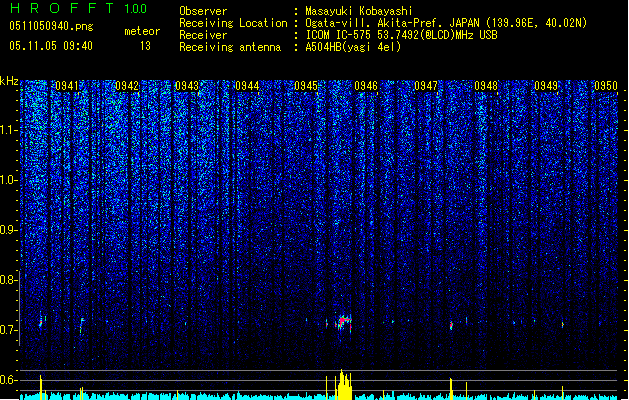Image resolution: width=629 pixels, height=400 pixels.
Task: Click the meteor echo just after 0947
Action: (x=451, y=325)
